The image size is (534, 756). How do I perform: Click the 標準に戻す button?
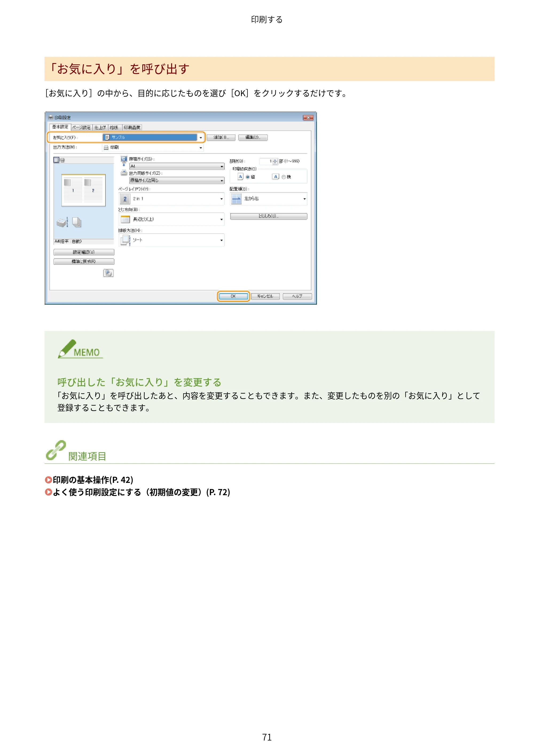pyautogui.click(x=84, y=261)
